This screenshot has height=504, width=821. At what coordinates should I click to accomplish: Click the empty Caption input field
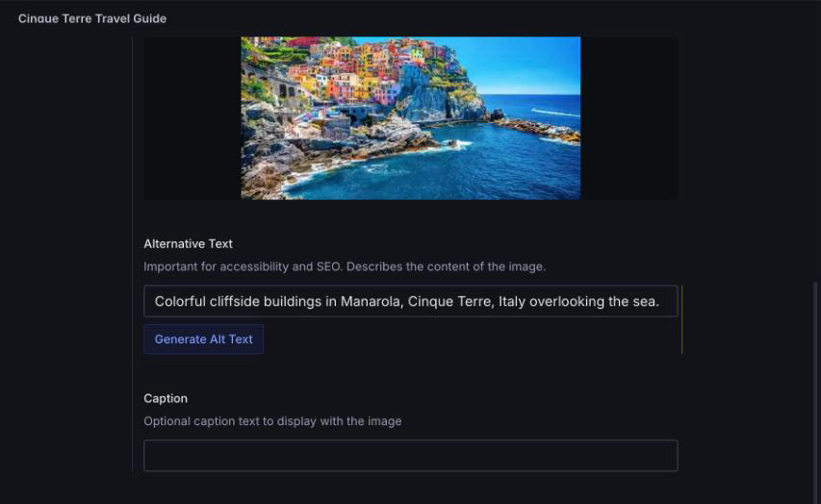(410, 455)
